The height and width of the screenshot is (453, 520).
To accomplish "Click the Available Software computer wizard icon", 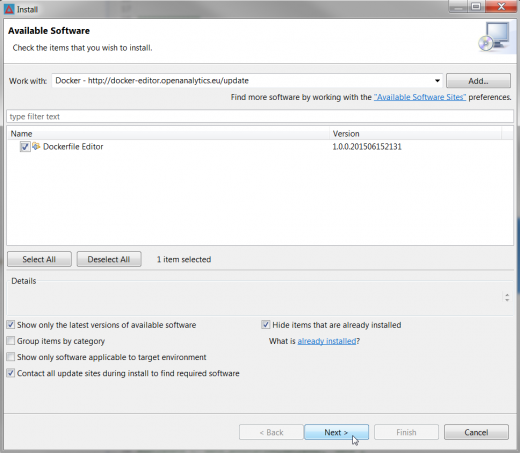I will pos(495,36).
